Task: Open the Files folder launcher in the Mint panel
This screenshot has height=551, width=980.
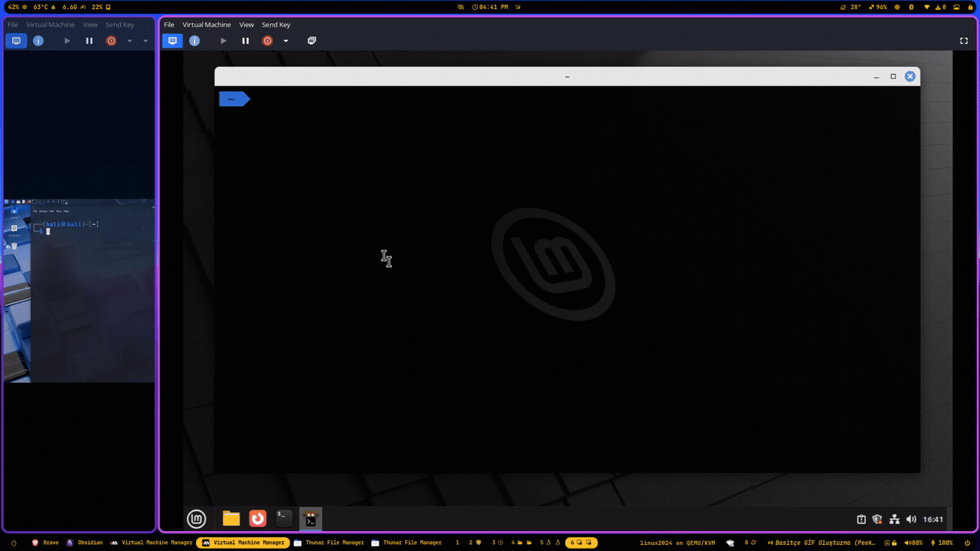Action: coord(231,519)
